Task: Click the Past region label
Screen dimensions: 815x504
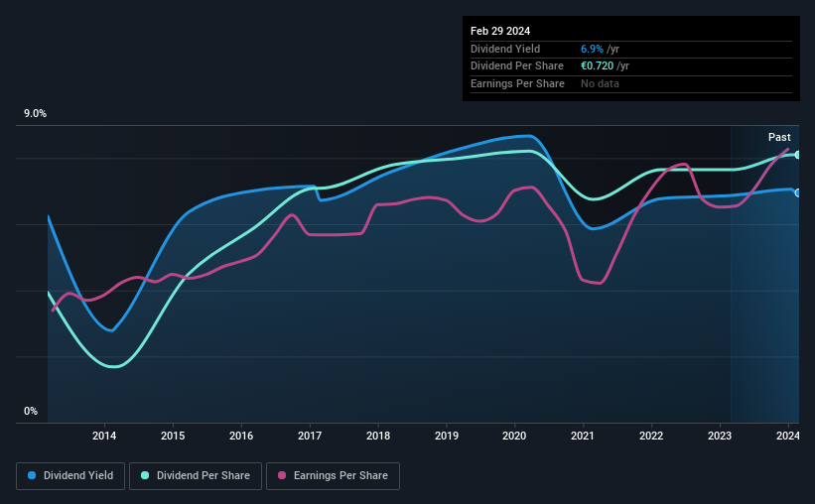Action: pos(779,137)
